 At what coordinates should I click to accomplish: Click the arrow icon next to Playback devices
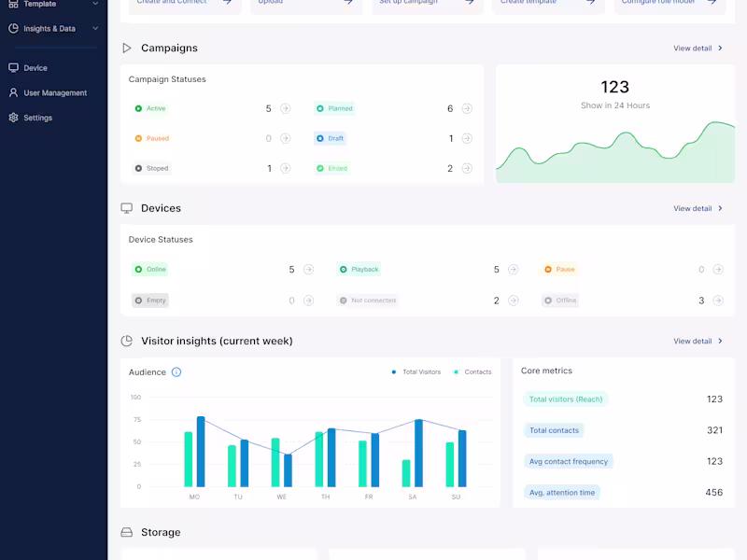pos(512,269)
